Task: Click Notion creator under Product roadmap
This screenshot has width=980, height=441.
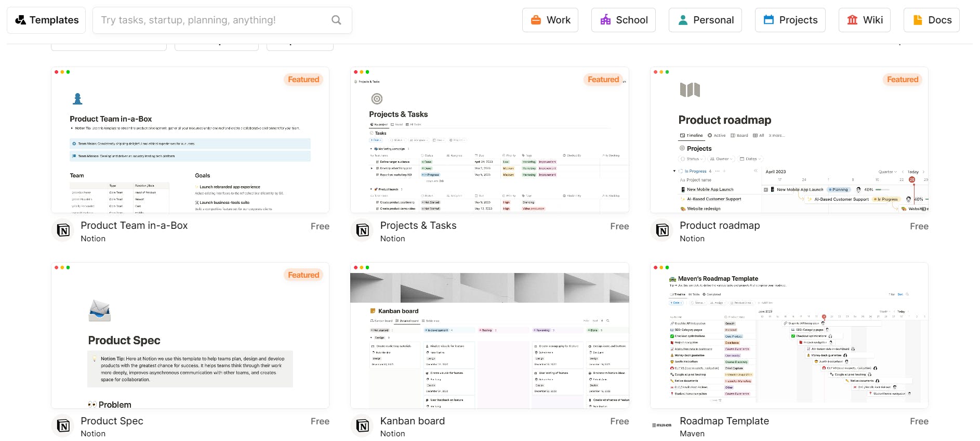Action: click(692, 239)
